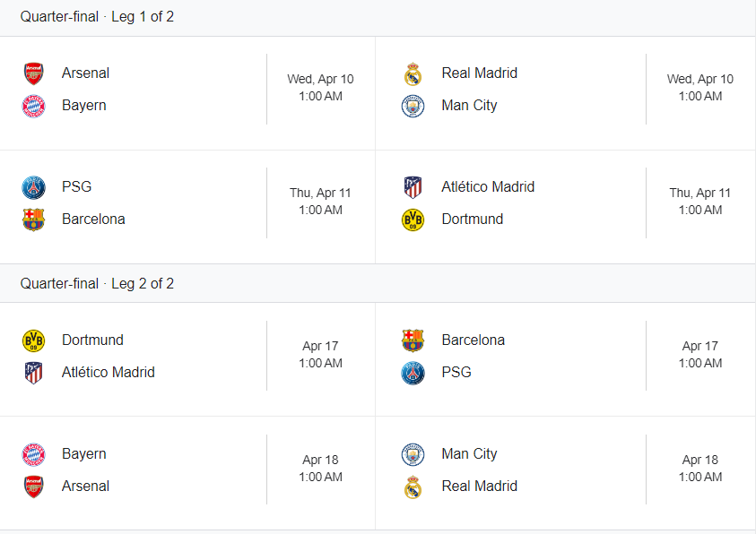Screen dimensions: 756x534
Task: Click PSG crest in Leg 1 match
Action: [34, 187]
